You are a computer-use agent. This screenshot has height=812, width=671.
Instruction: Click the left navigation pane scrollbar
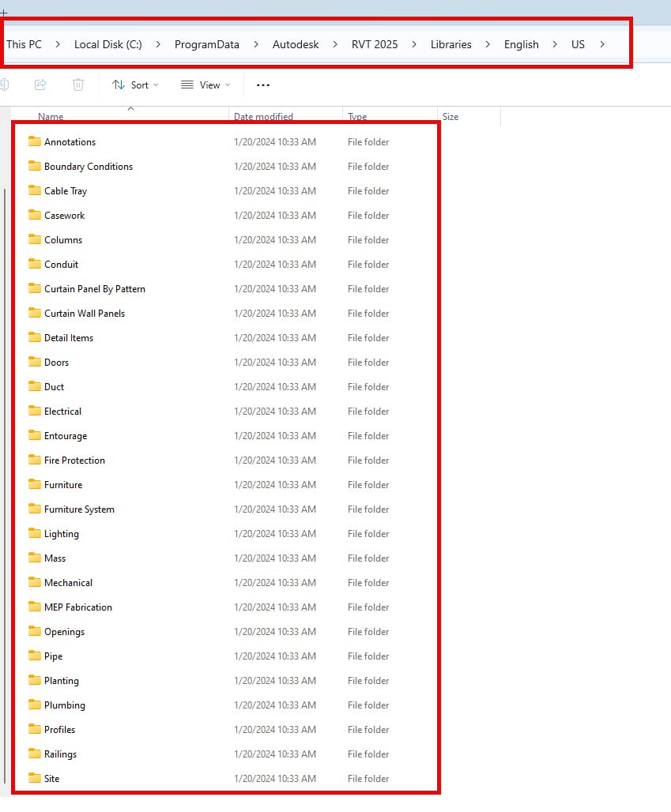click(x=5, y=487)
